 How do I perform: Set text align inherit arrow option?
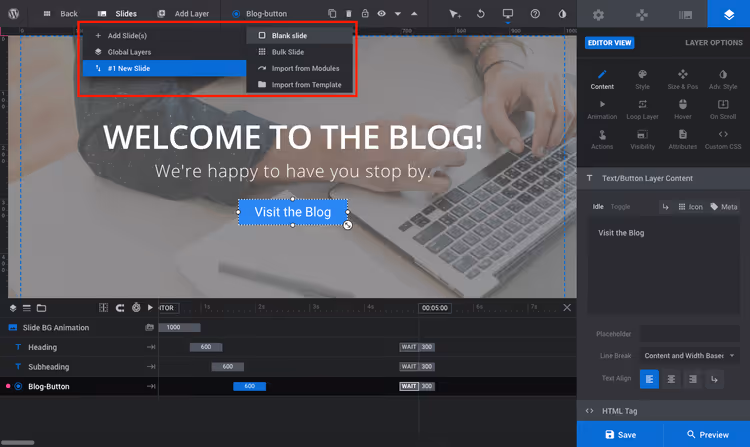click(714, 379)
